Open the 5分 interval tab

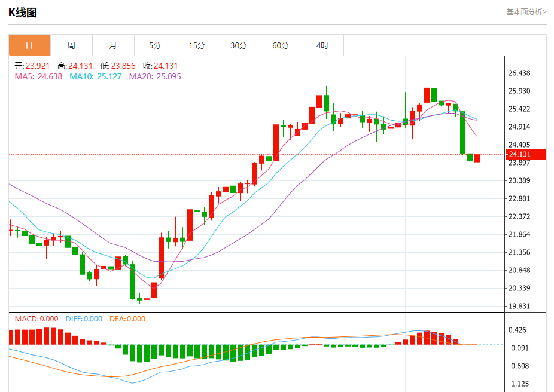click(155, 45)
